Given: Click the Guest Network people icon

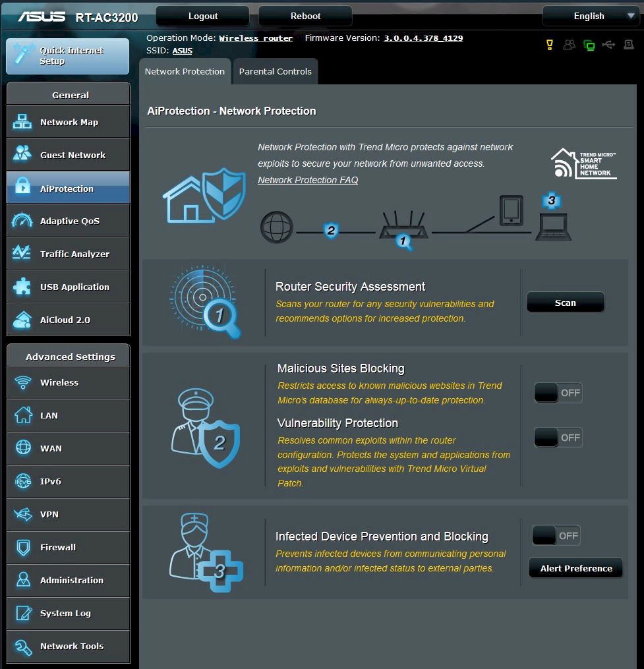Looking at the screenshot, I should point(22,153).
